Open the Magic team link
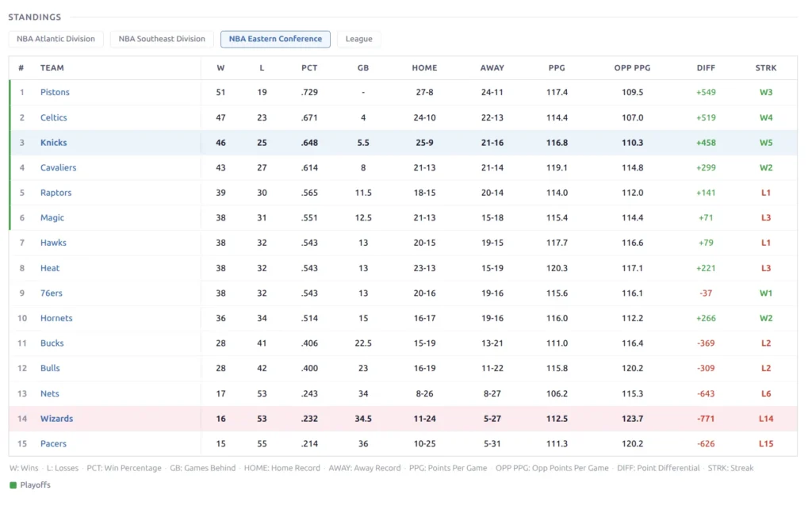 pos(52,217)
